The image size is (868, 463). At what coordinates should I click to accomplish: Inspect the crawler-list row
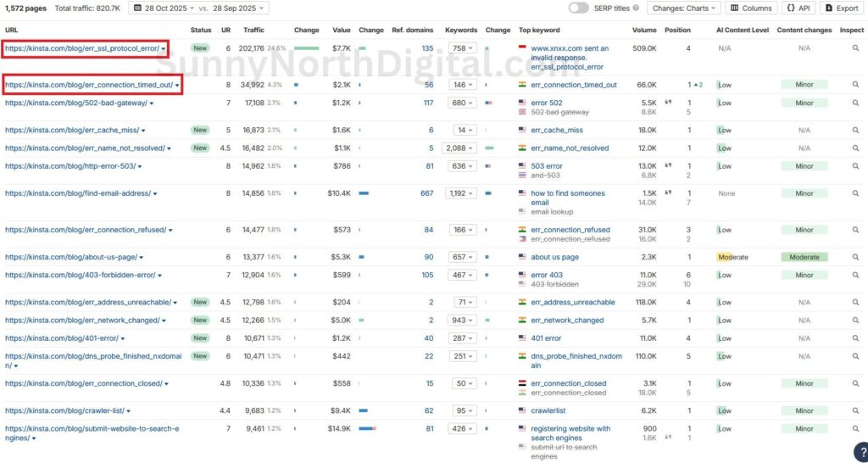pyautogui.click(x=855, y=411)
